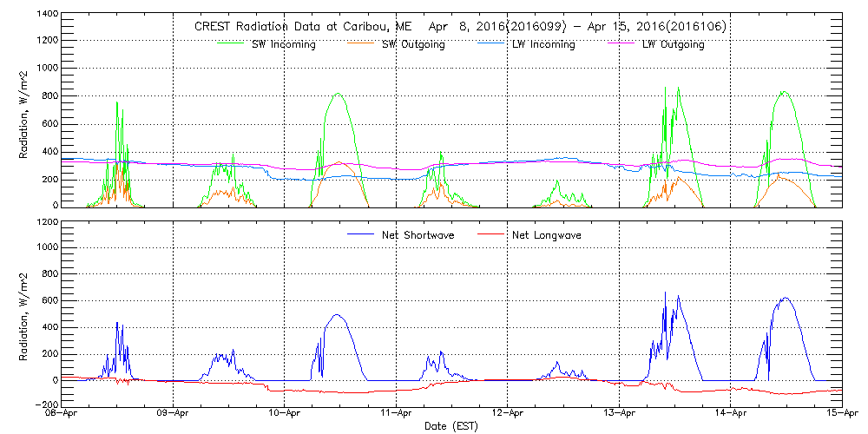The image size is (868, 434).
Task: Click the 1400 y-axis tick label
Action: (47, 15)
